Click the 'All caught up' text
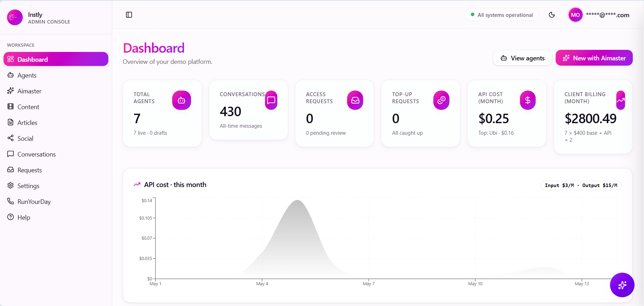Screen dimensions: 644x306 click(407, 133)
